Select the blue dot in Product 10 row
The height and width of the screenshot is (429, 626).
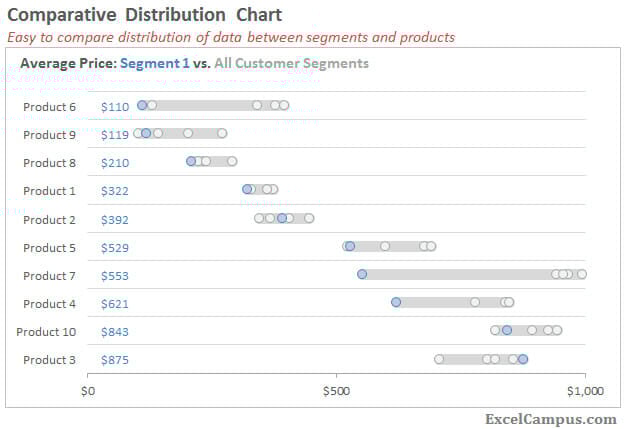tap(507, 330)
